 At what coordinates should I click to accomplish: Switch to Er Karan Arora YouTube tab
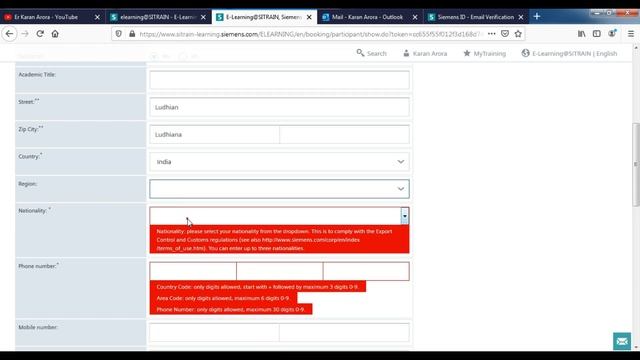(x=46, y=17)
